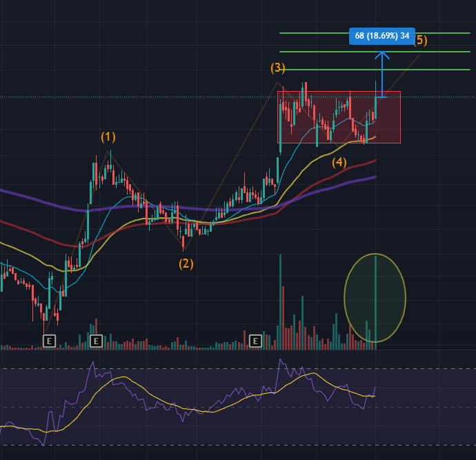Select the Elliott wave label (5)

tap(422, 40)
